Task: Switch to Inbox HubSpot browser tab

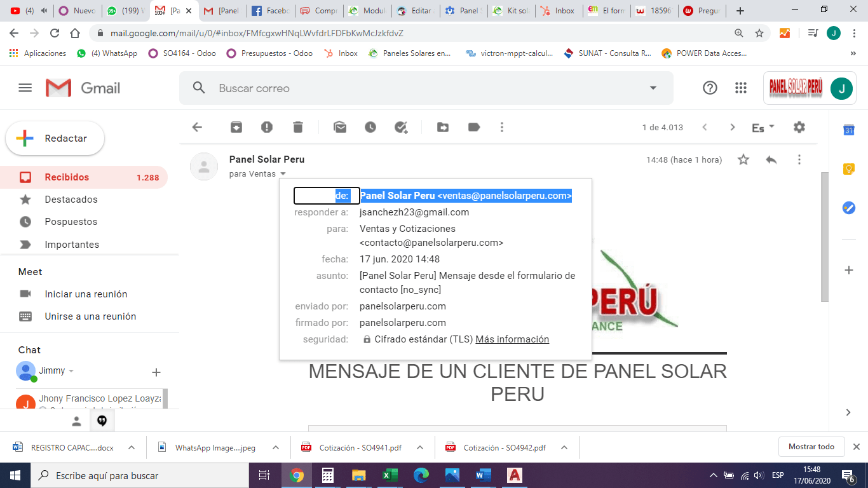Action: click(560, 11)
